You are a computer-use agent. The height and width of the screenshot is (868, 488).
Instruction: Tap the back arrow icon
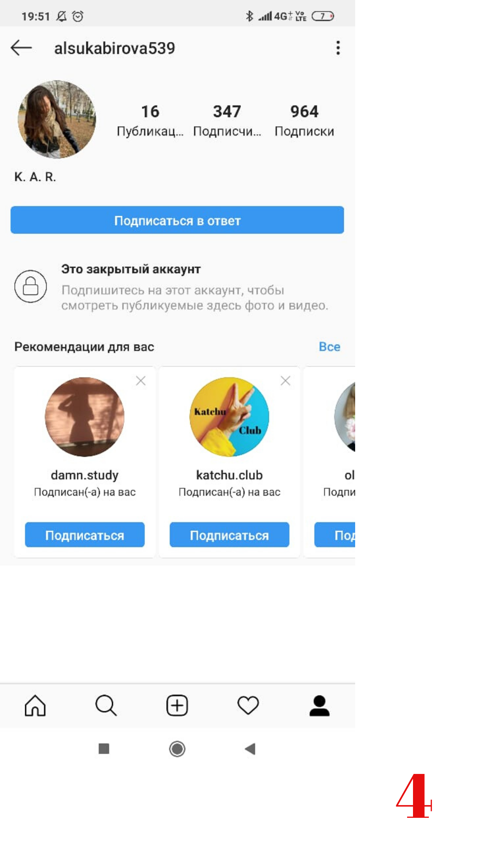click(x=21, y=47)
